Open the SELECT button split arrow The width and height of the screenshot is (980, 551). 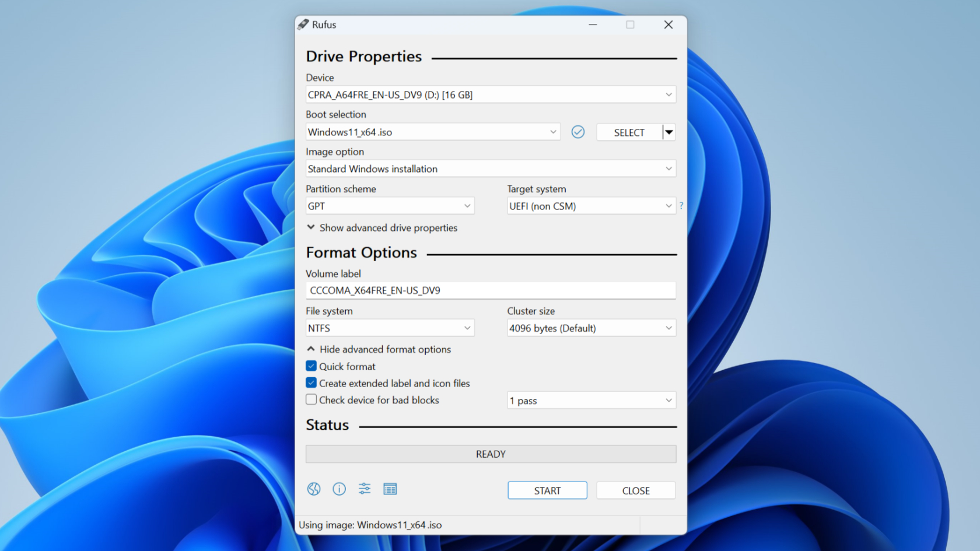(669, 132)
